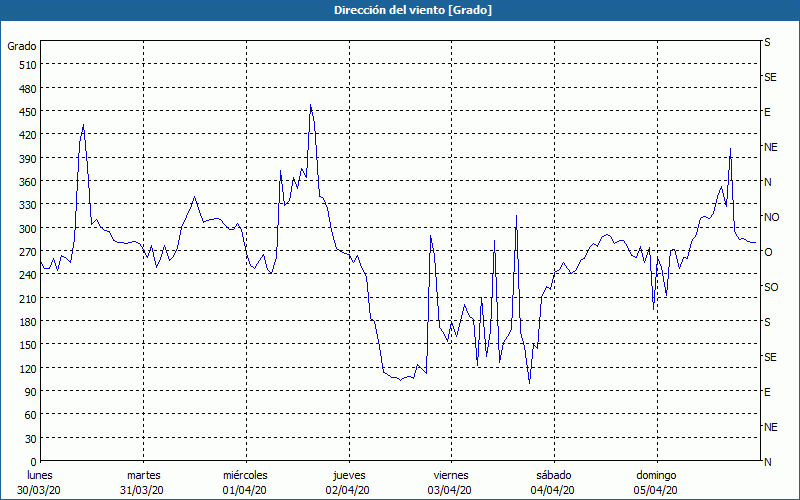Select the date 01/04/20

[x=244, y=490]
